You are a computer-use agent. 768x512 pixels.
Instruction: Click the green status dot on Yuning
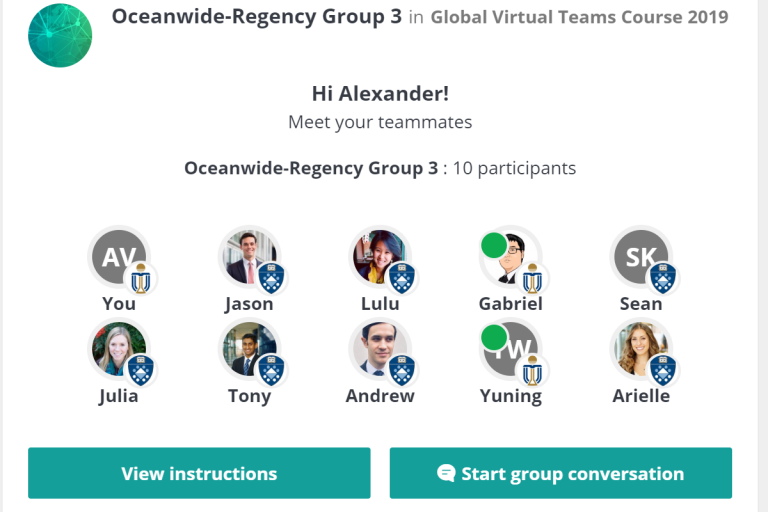coord(494,338)
